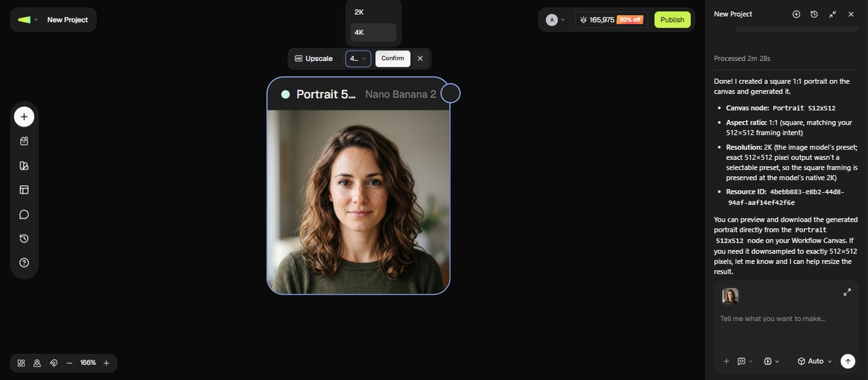868x380 pixels.
Task: Click the add attachment plus in chat input
Action: point(726,361)
